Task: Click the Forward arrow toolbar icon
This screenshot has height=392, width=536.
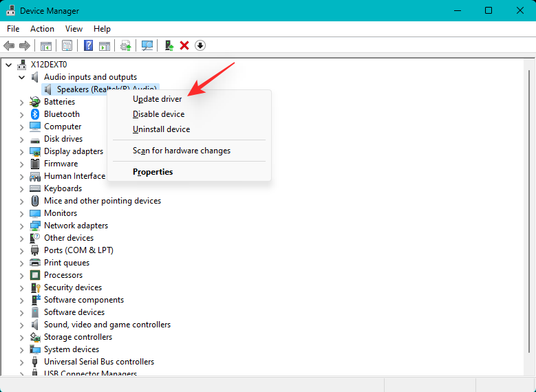Action: tap(25, 45)
